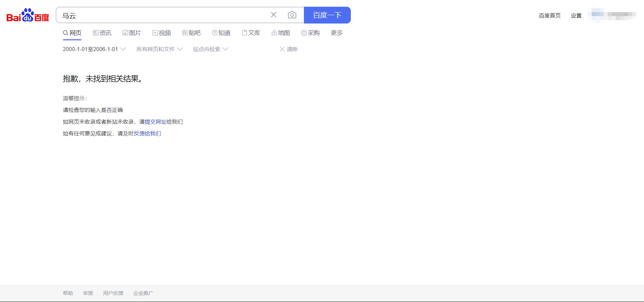
Task: Go to the 贴吧 tab
Action: [x=191, y=33]
